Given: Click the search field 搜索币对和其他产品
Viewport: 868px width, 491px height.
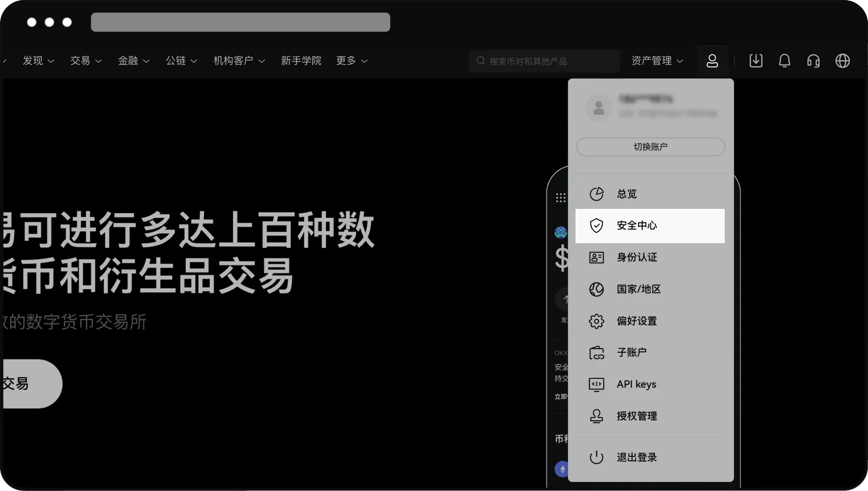Looking at the screenshot, I should pos(545,61).
